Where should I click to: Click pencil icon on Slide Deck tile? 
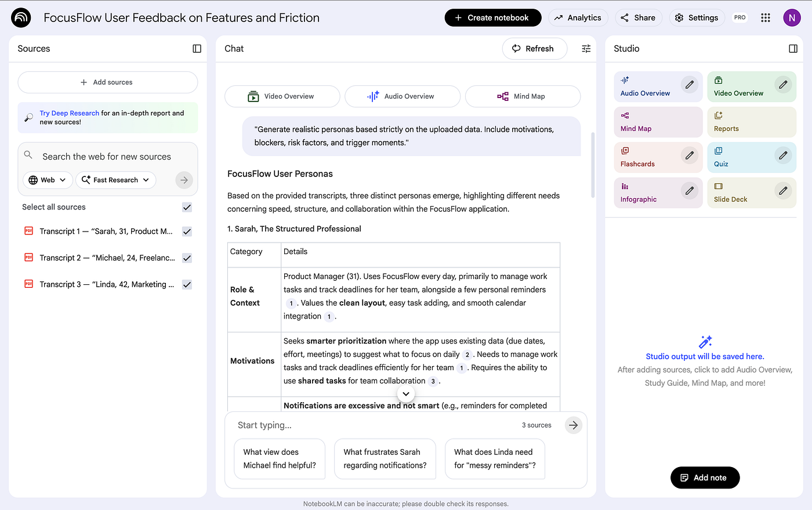pyautogui.click(x=782, y=191)
